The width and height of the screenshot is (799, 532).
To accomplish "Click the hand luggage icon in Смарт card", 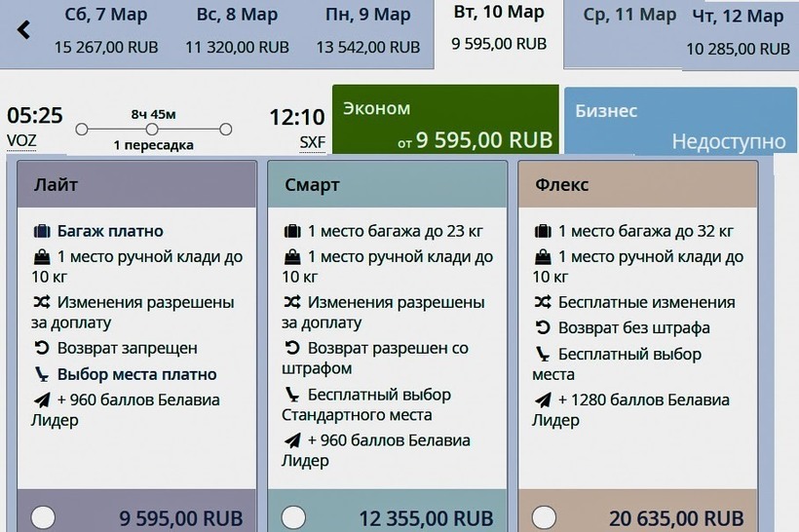I will (x=292, y=257).
